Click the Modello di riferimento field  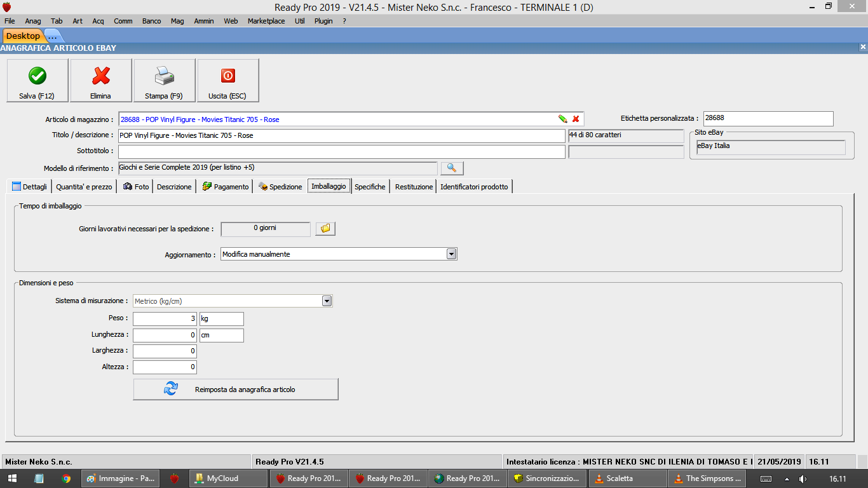pyautogui.click(x=278, y=168)
